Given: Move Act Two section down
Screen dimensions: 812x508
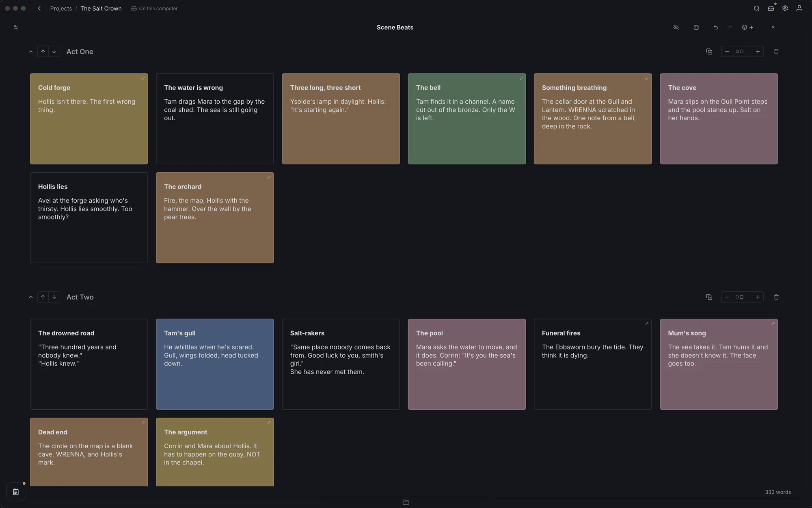Looking at the screenshot, I should (54, 297).
